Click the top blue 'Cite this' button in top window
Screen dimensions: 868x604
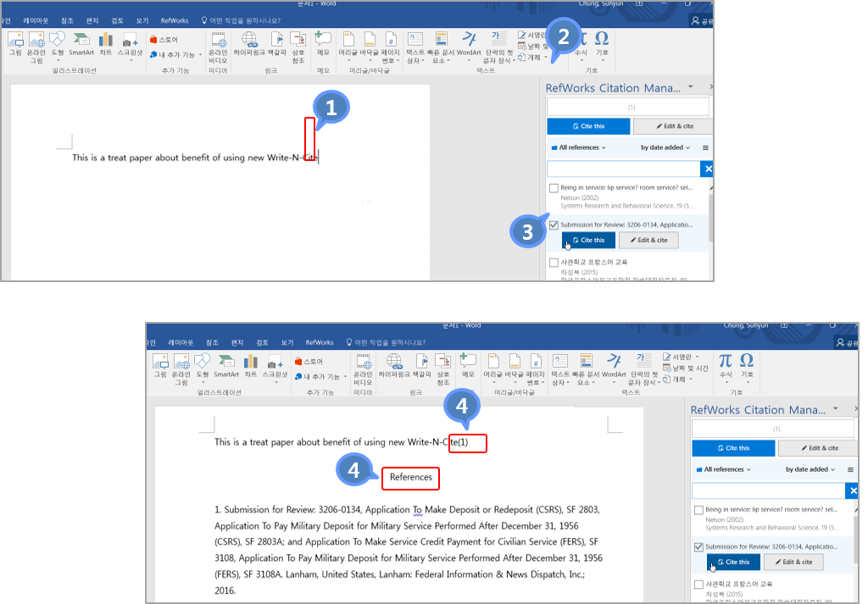click(588, 126)
